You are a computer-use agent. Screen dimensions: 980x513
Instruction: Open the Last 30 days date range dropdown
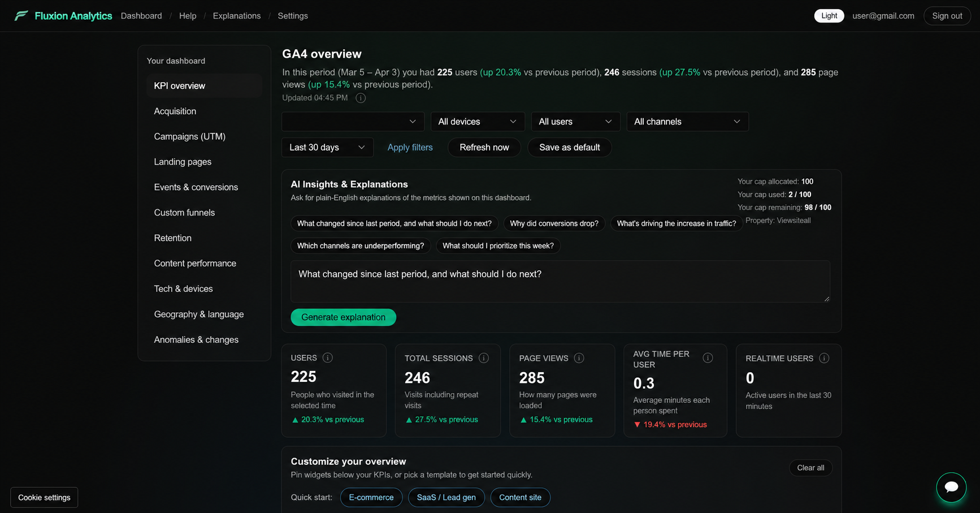click(x=327, y=147)
